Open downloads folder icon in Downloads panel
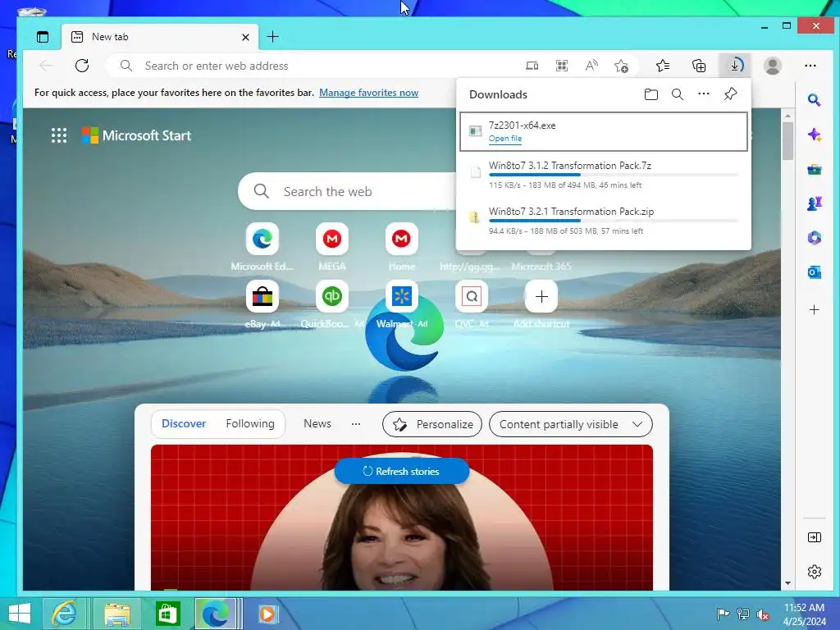This screenshot has width=840, height=630. point(651,94)
